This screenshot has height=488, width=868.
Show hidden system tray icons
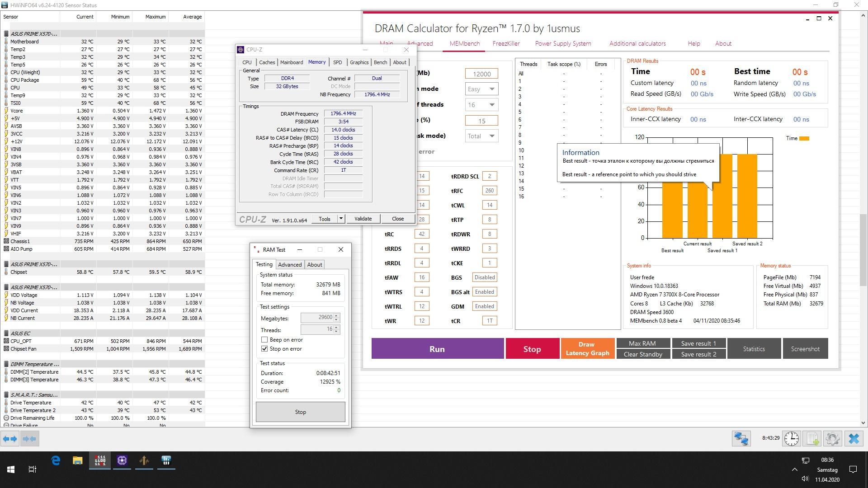pyautogui.click(x=794, y=469)
